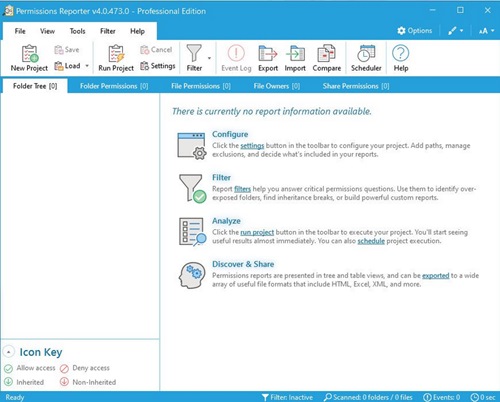The height and width of the screenshot is (402, 500).
Task: Expand the Filter dropdown arrow
Action: pyautogui.click(x=209, y=58)
